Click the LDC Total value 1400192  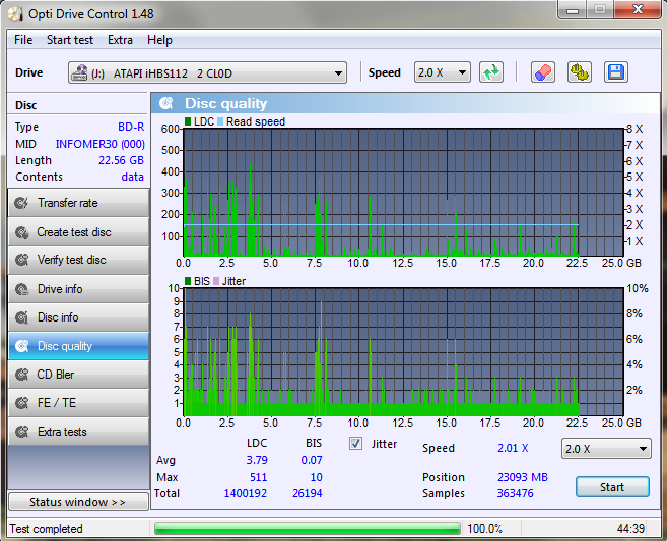(245, 493)
